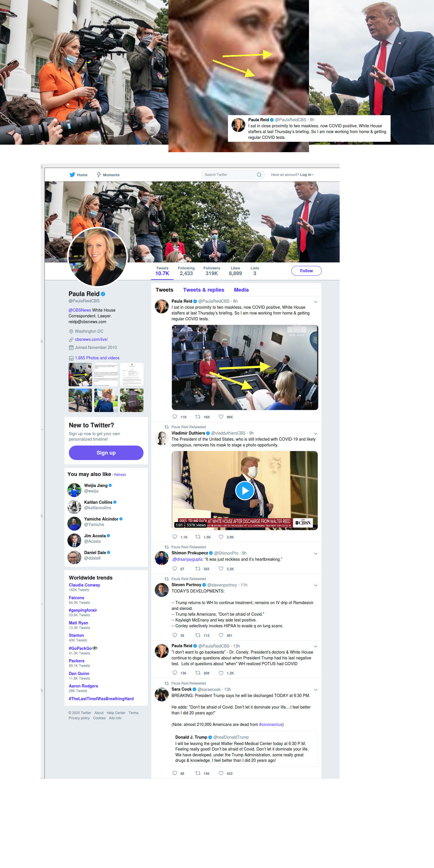This screenshot has width=434, height=868.
Task: Click the Twitter bird Home icon
Action: coord(72,174)
